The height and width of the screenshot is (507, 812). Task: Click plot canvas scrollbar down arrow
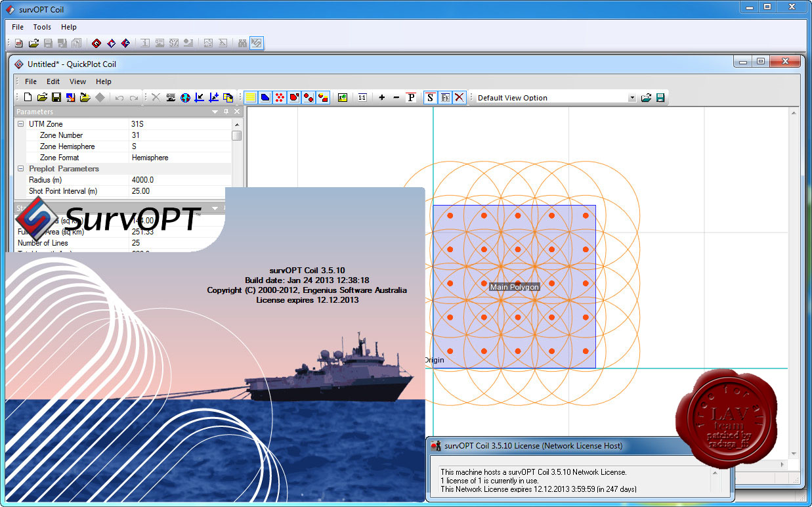click(x=794, y=454)
